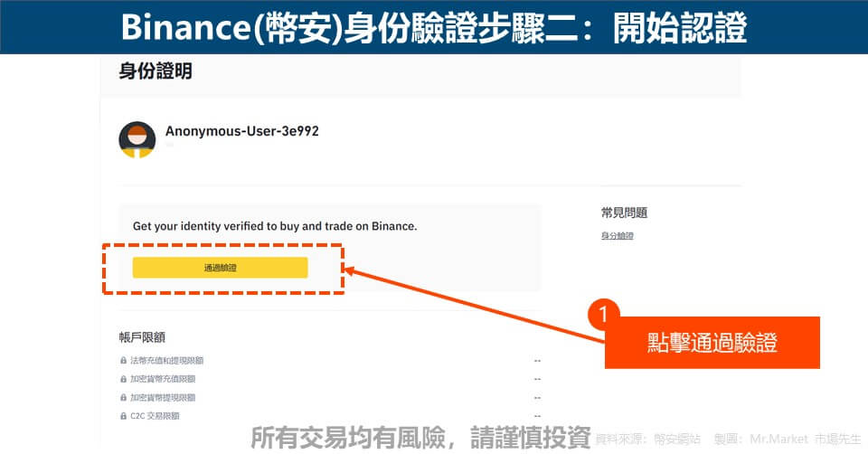
Task: Click 'Get your identity verified' message text
Action: [x=275, y=226]
